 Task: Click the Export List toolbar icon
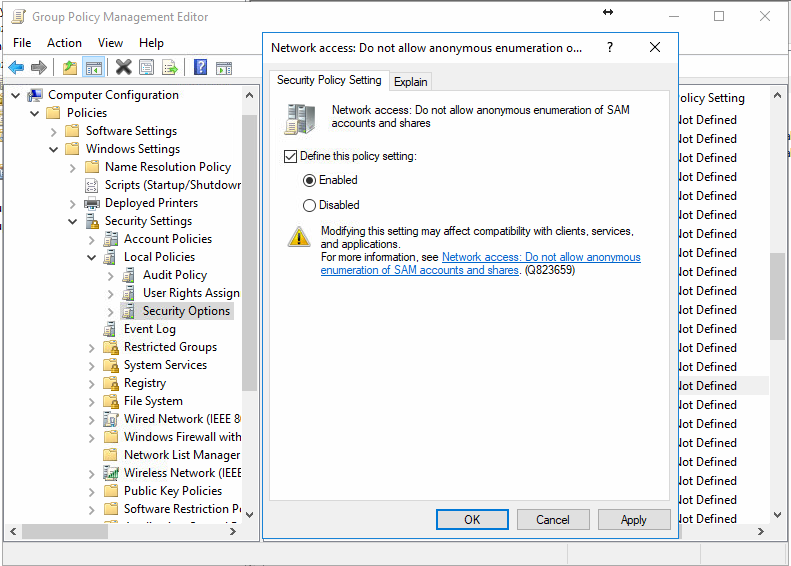click(170, 67)
